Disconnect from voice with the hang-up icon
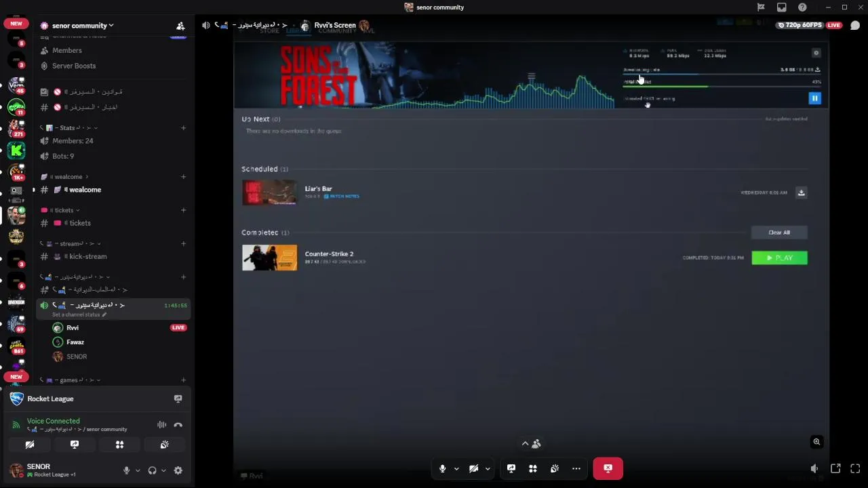 178,425
